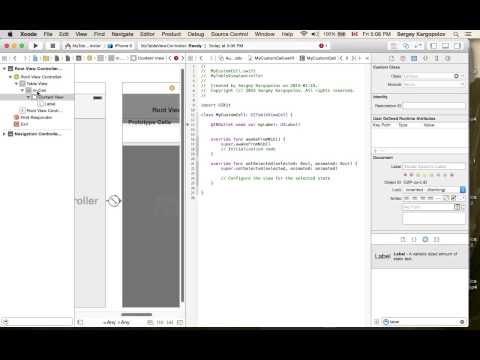The height and width of the screenshot is (360, 480).
Task: Collapse the Content View disclosure triangle
Action: click(x=28, y=97)
